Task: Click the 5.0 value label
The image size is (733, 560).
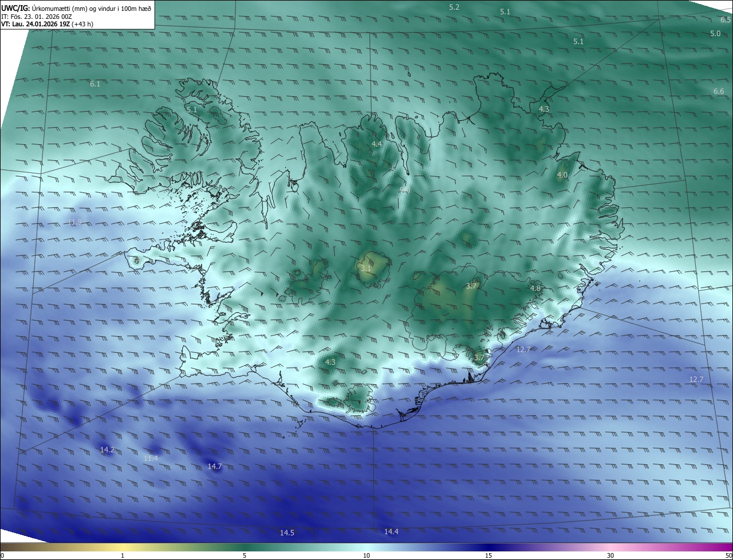Action: [x=715, y=34]
